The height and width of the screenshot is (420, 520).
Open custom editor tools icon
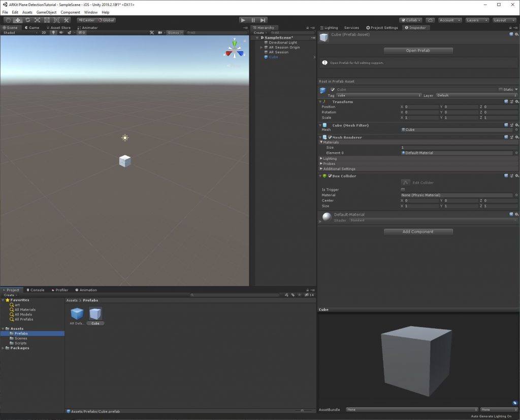point(67,20)
